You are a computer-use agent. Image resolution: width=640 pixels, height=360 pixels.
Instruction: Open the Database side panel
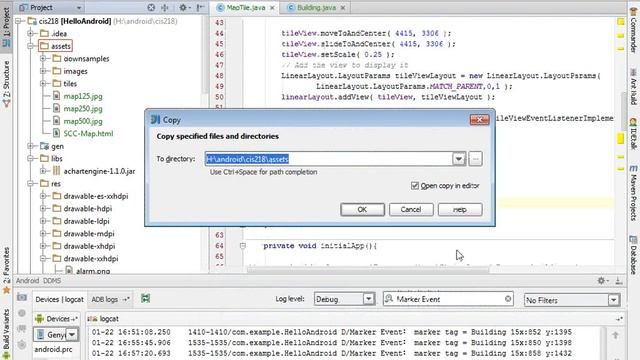(633, 254)
